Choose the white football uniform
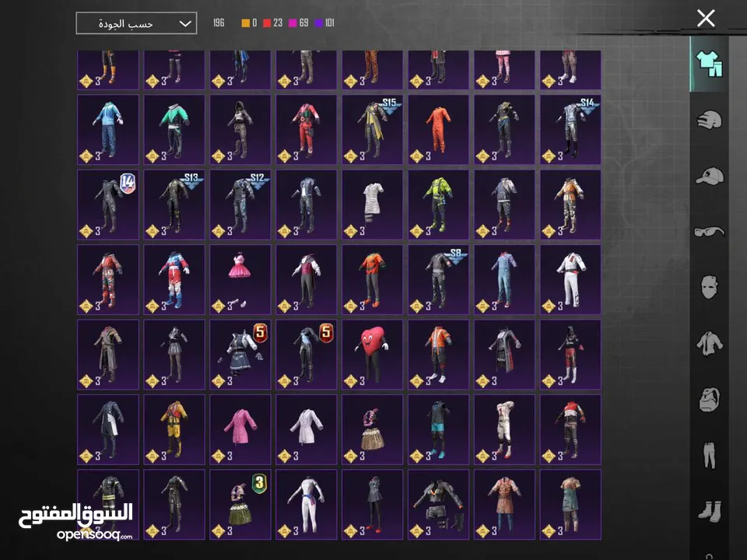Screen dimensions: 747x560 click(504, 429)
